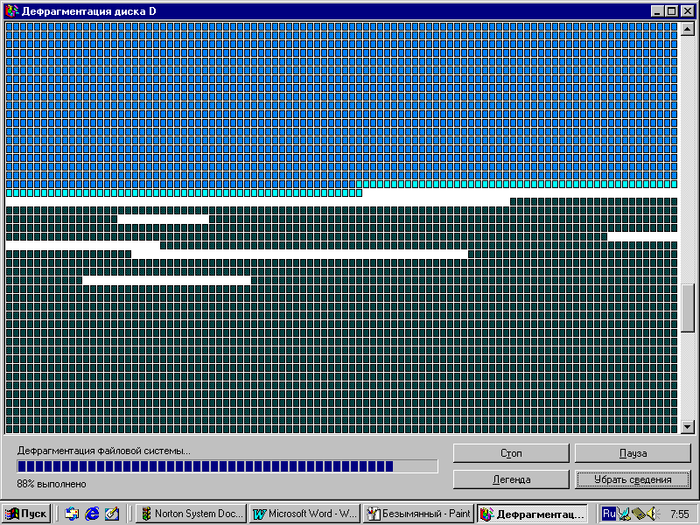Maximize the defragmentation window

click(x=671, y=11)
